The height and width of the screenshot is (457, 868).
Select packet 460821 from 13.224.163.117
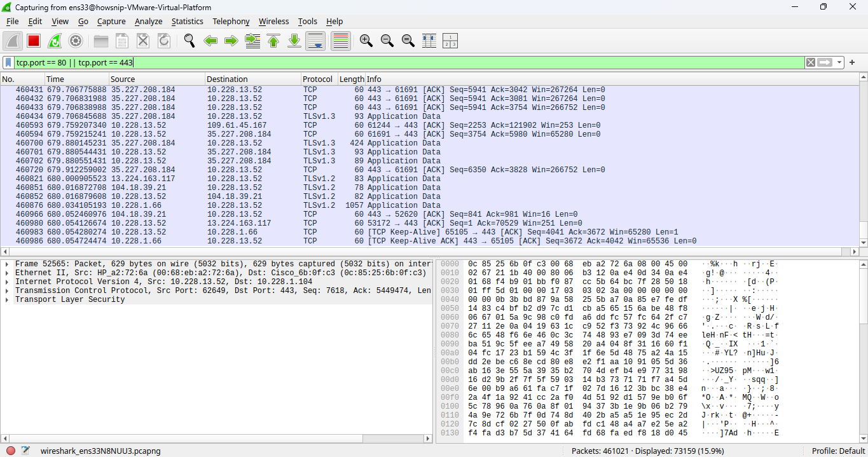coord(429,179)
